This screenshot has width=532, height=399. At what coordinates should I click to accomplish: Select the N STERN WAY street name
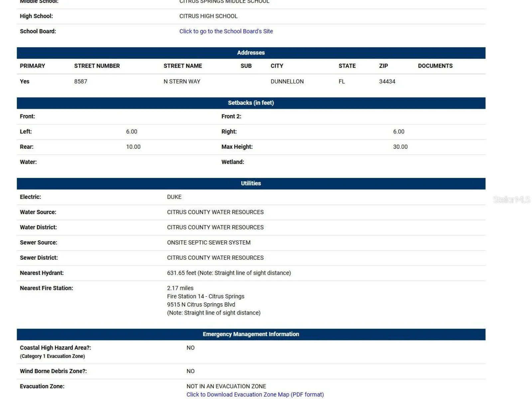pos(182,81)
